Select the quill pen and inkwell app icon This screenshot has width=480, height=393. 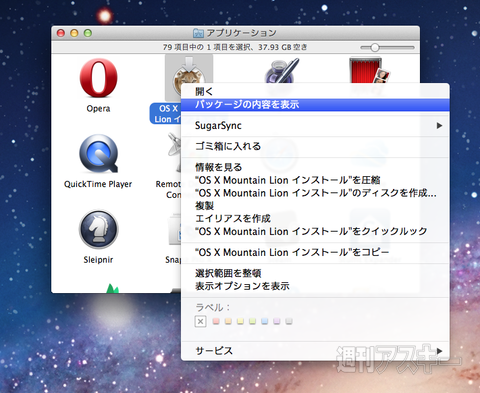click(282, 71)
